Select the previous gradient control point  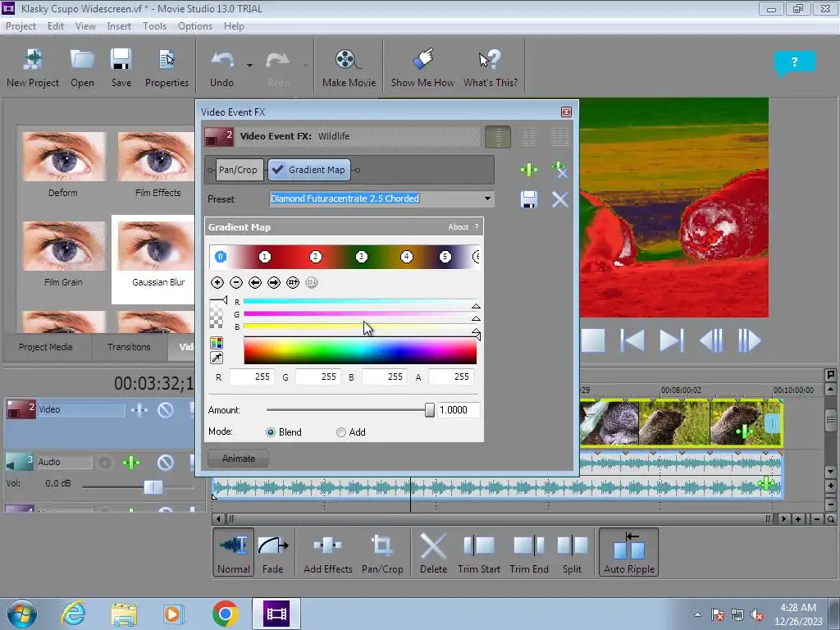click(x=255, y=282)
